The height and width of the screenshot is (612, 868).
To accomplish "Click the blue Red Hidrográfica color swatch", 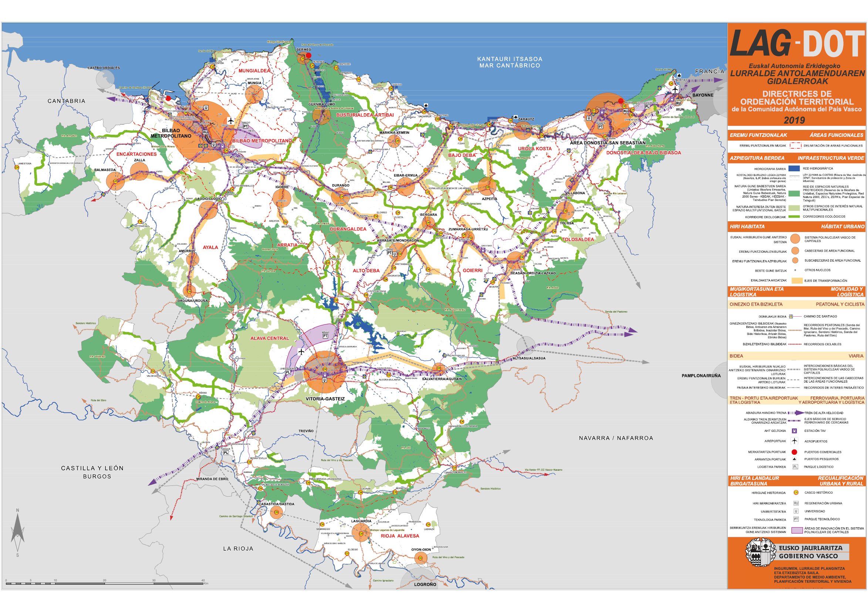I will [x=794, y=168].
